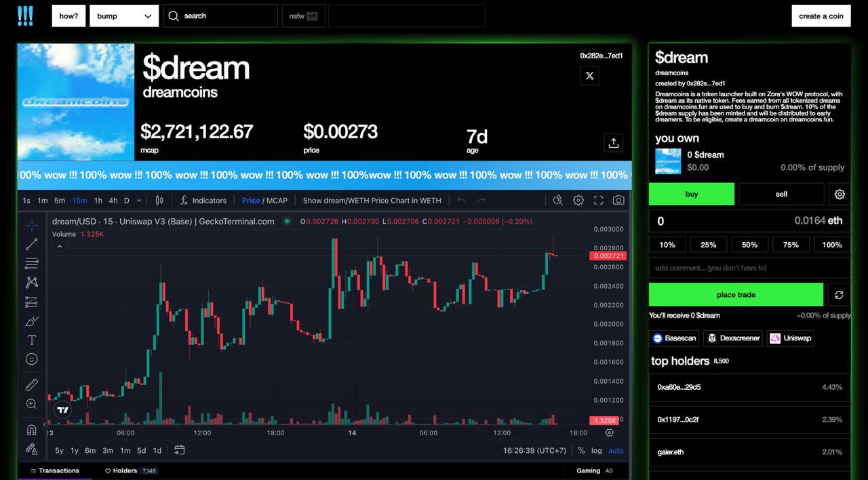Open trade settings gear beside sell

[840, 194]
